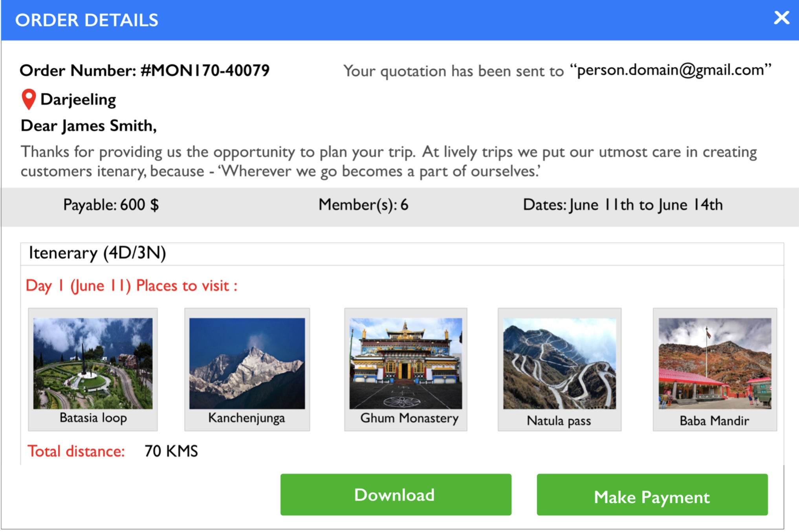Click the Member(s): 6 text
The image size is (799, 532).
tap(363, 205)
